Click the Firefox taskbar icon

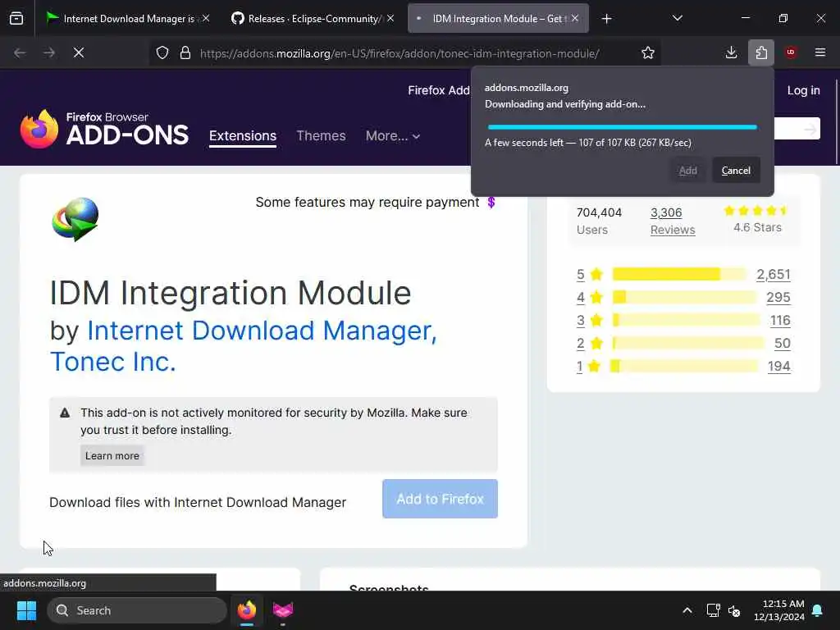click(247, 610)
